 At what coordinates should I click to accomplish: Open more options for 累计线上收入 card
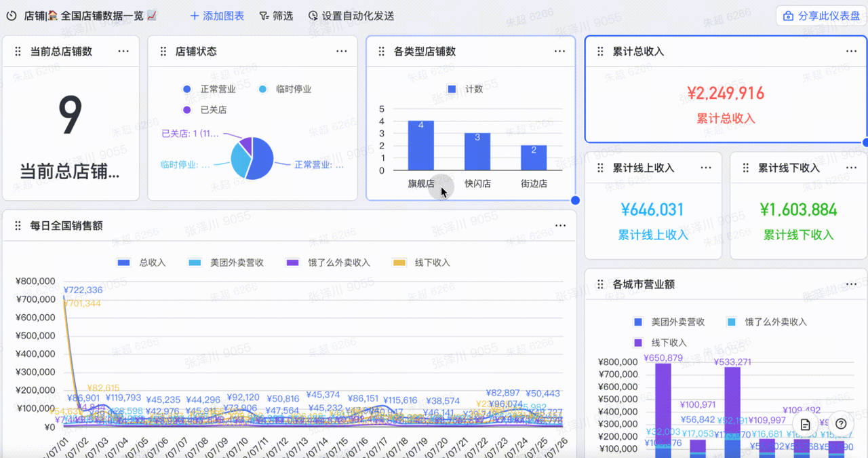pyautogui.click(x=706, y=168)
